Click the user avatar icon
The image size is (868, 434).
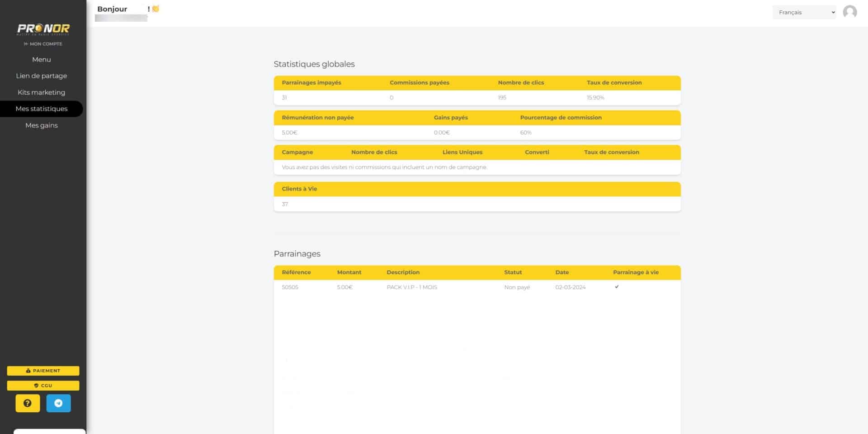tap(849, 12)
